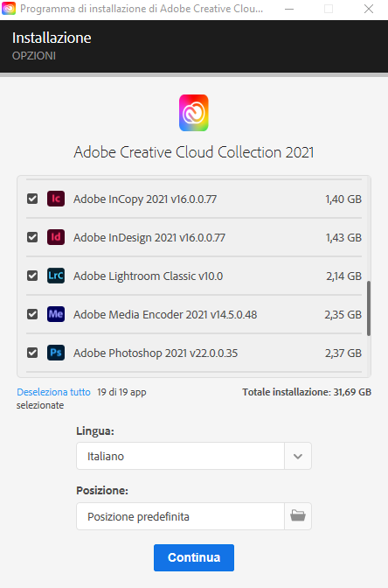Click the Creative Cloud titlebar icon
Image resolution: width=388 pixels, height=588 pixels.
click(9, 8)
